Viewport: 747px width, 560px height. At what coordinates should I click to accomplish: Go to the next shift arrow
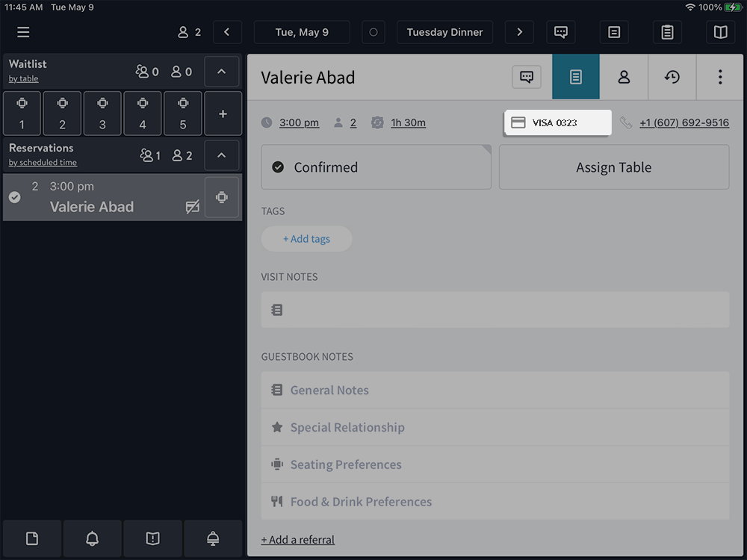pos(519,32)
